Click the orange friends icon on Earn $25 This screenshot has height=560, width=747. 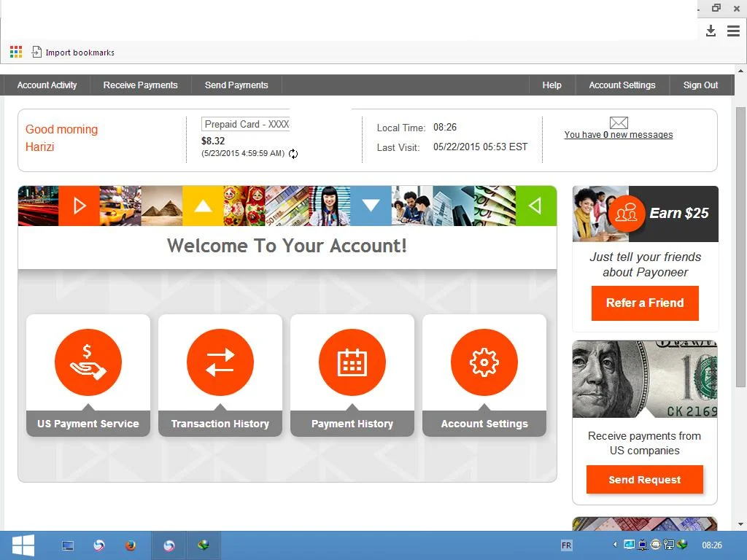coord(626,214)
